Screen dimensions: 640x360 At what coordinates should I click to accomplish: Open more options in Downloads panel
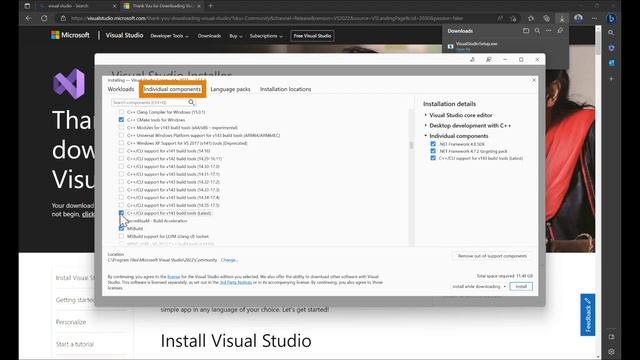click(x=549, y=31)
